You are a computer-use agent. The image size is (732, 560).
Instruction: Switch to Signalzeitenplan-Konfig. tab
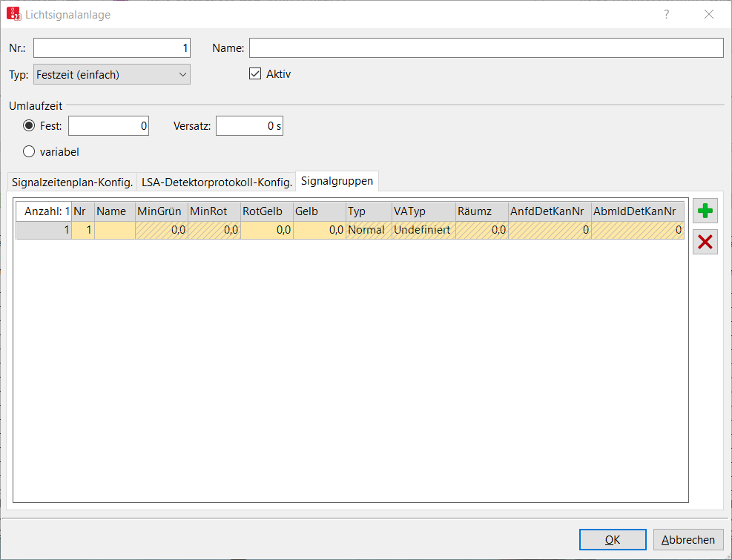coord(72,182)
